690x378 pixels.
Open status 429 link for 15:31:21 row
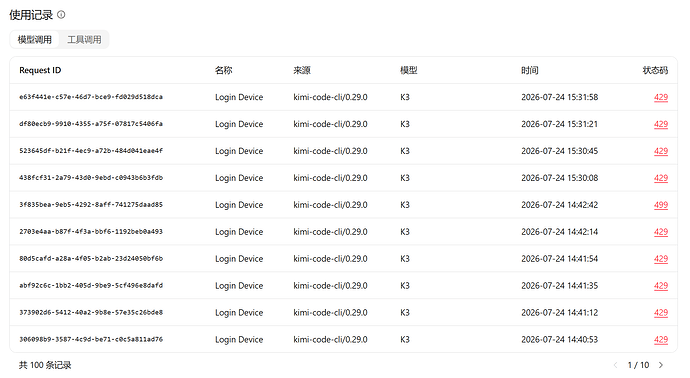[661, 124]
